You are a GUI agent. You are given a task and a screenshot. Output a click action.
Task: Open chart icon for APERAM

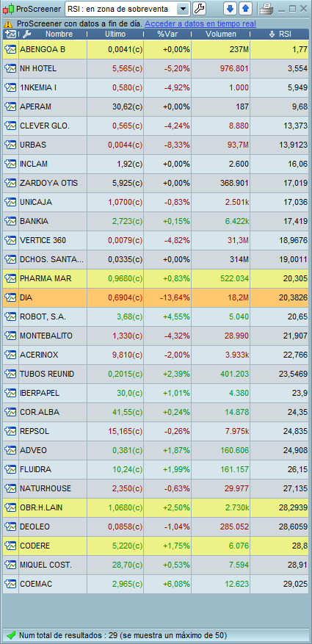[10, 106]
